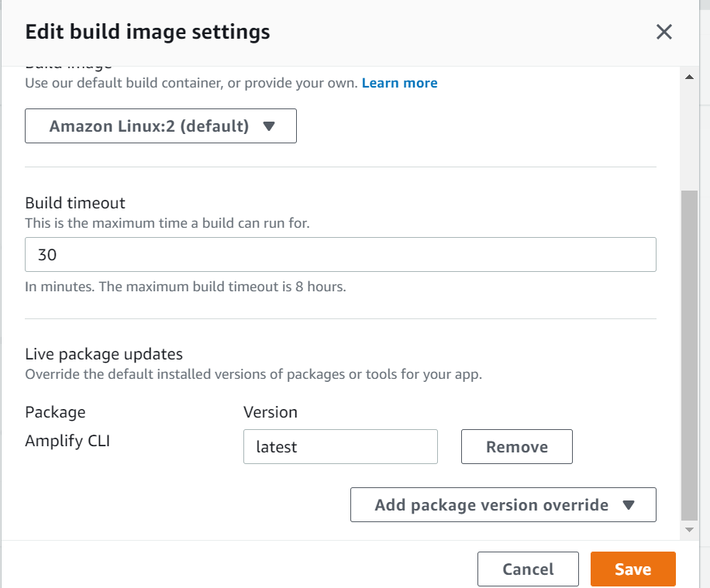Select the Live package updates heading

click(x=104, y=354)
